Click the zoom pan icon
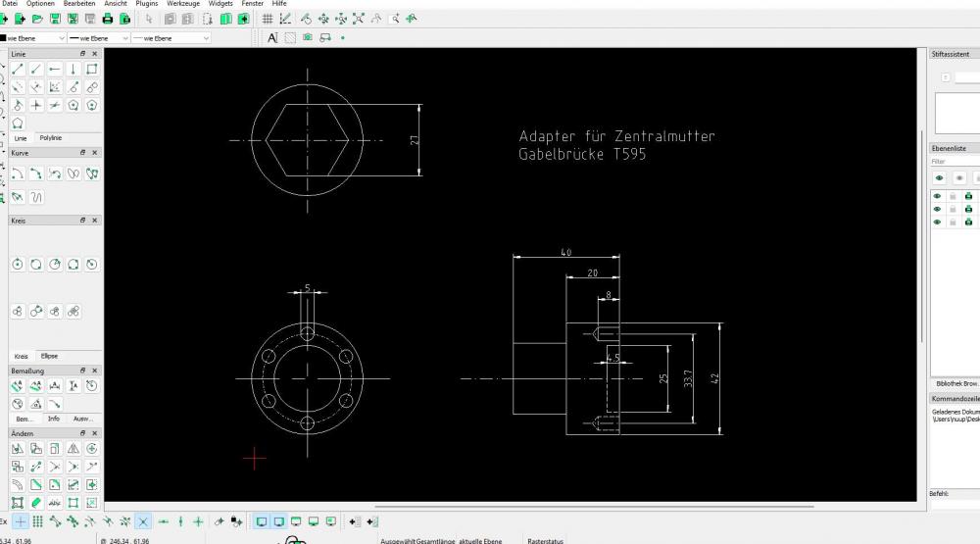This screenshot has height=544, width=980. pyautogui.click(x=411, y=19)
